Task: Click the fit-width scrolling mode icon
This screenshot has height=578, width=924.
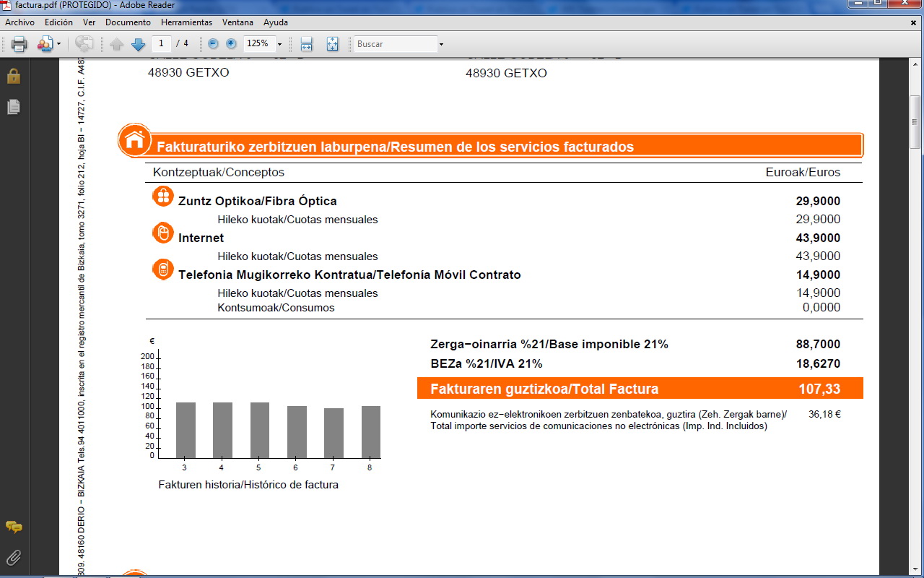Action: click(306, 44)
